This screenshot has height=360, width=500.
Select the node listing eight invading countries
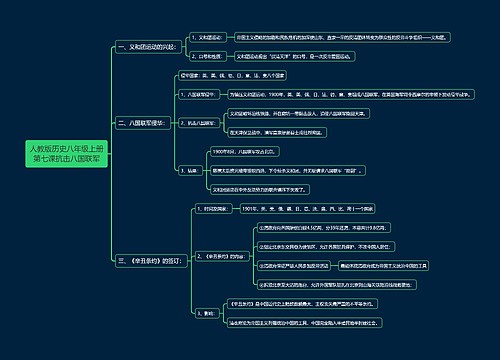tap(232, 75)
